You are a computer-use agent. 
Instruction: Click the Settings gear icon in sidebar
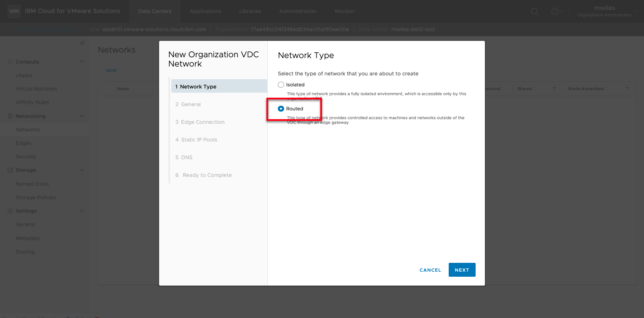11,211
